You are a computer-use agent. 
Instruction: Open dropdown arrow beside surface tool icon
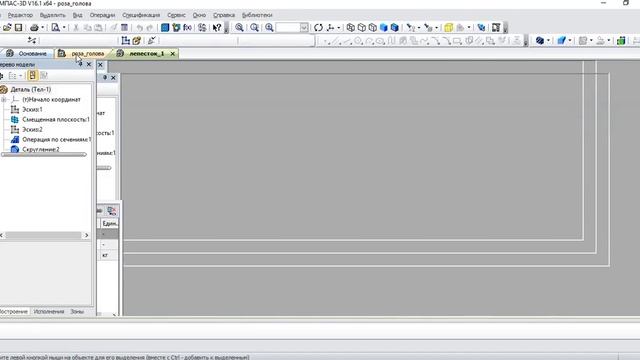[570, 40]
